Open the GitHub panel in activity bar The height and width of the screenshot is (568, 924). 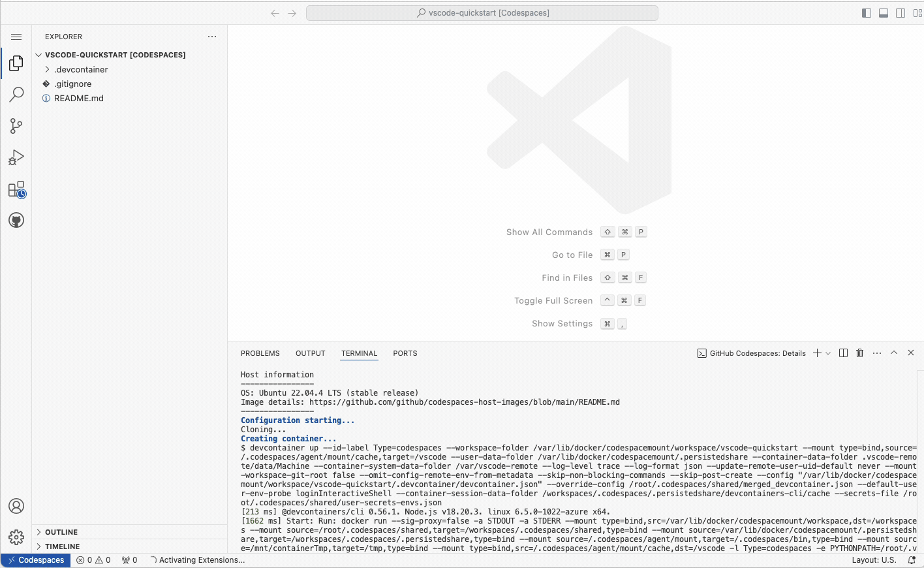[x=16, y=221]
